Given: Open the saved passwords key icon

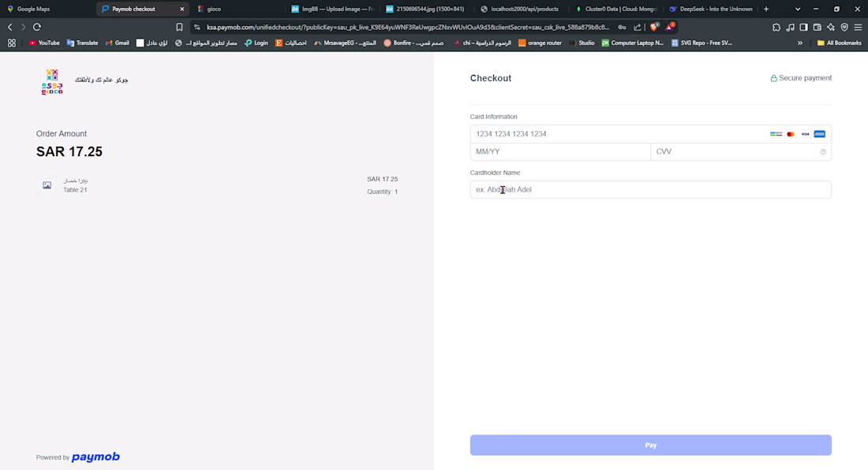Looking at the screenshot, I should 623,27.
